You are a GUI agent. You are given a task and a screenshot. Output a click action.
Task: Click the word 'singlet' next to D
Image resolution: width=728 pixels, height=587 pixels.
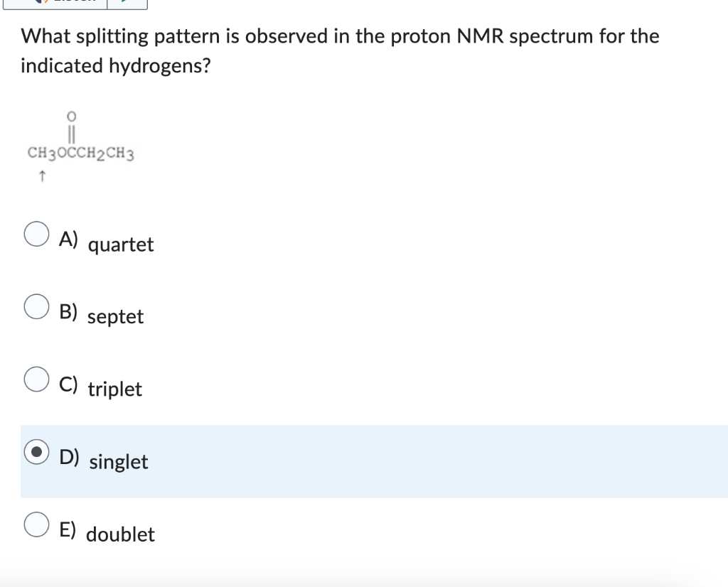119,463
